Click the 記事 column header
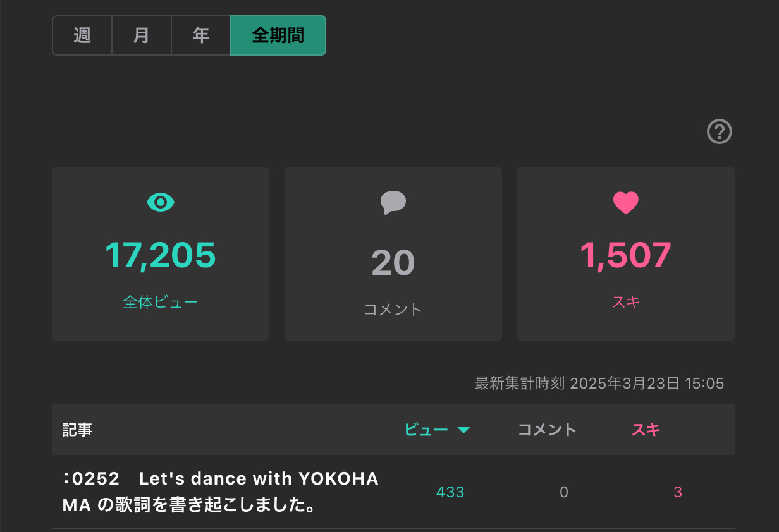779x532 pixels. [x=77, y=430]
